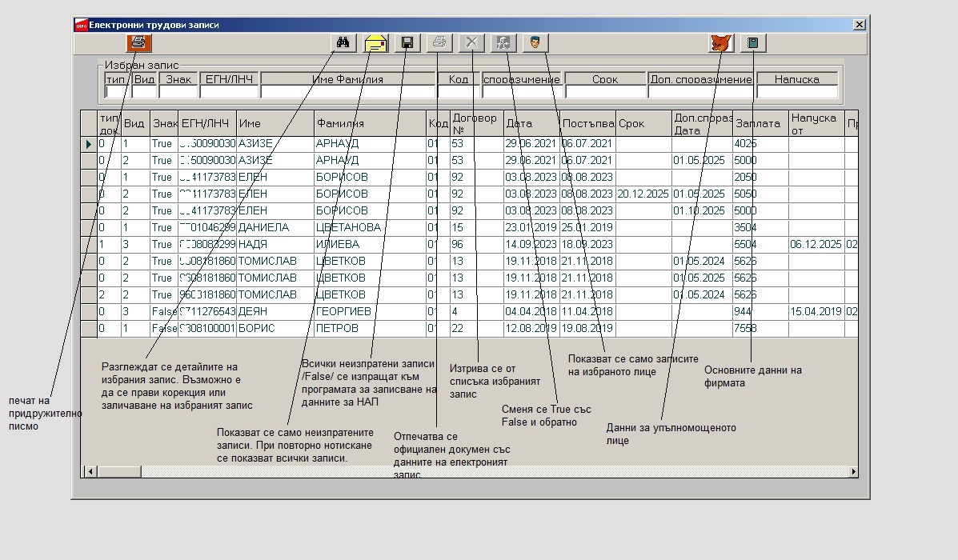Image resolution: width=958 pixels, height=560 pixels.
Task: Filter records by selected person with the face icon
Action: coord(535,42)
